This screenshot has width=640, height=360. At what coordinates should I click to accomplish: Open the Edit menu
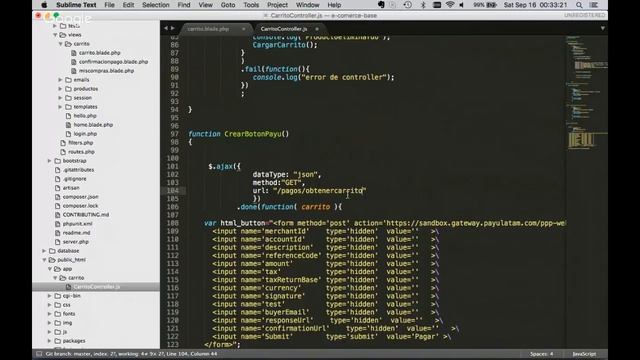point(128,5)
